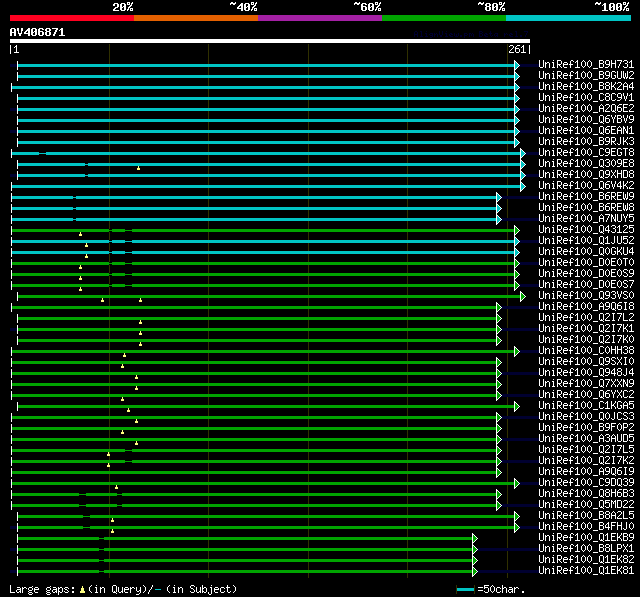The height and width of the screenshot is (597, 640).
Task: Open the UniRef100_Q9SXI0 hit label
Action: pyautogui.click(x=586, y=362)
